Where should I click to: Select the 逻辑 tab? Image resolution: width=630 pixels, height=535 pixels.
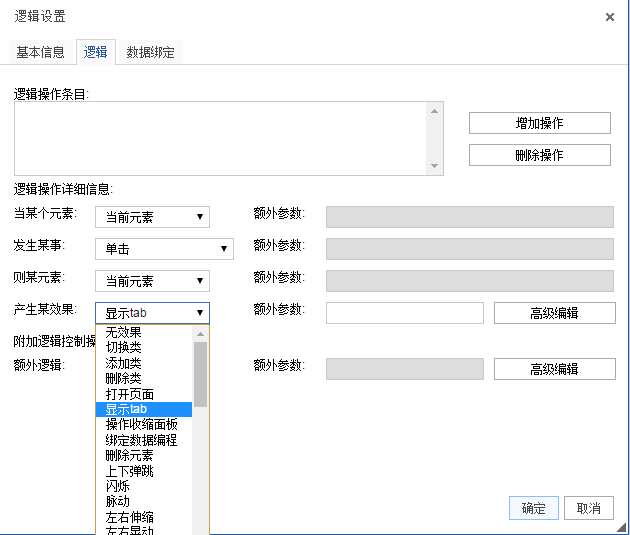pyautogui.click(x=96, y=52)
